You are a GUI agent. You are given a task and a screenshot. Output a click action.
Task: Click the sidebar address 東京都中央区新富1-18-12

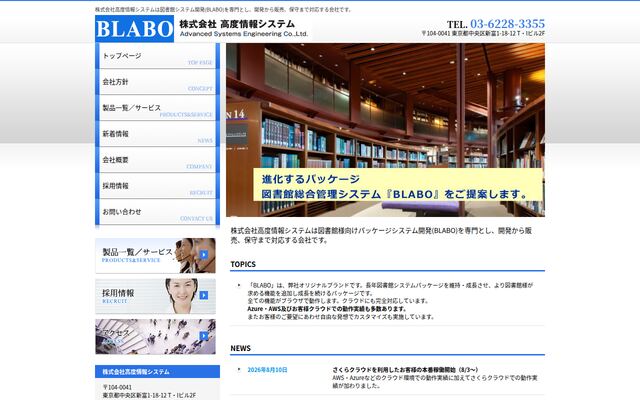coord(149,396)
